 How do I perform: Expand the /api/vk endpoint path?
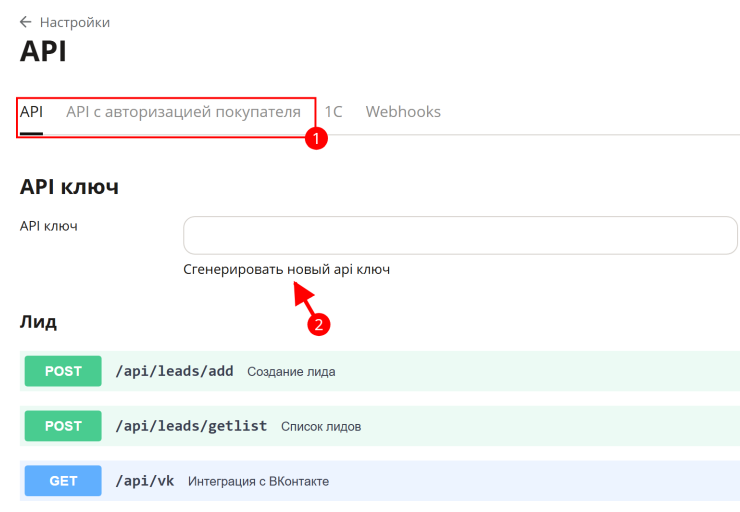coord(145,481)
